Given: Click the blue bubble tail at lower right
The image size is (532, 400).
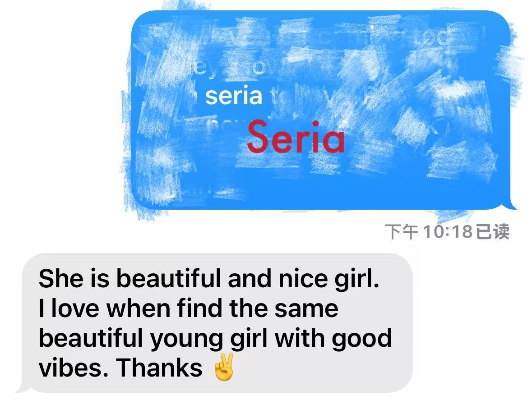Looking at the screenshot, I should coord(511,203).
